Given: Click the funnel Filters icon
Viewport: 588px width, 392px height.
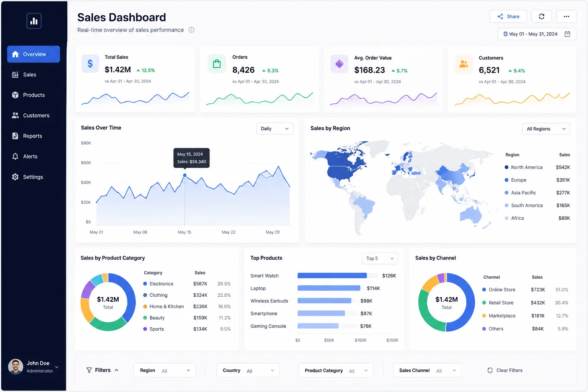Looking at the screenshot, I should tap(89, 370).
